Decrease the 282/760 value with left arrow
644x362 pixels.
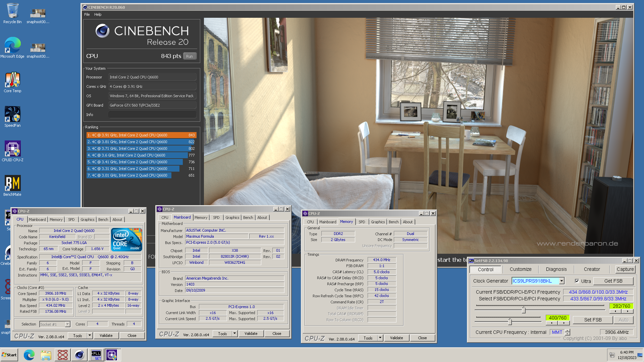point(615,311)
